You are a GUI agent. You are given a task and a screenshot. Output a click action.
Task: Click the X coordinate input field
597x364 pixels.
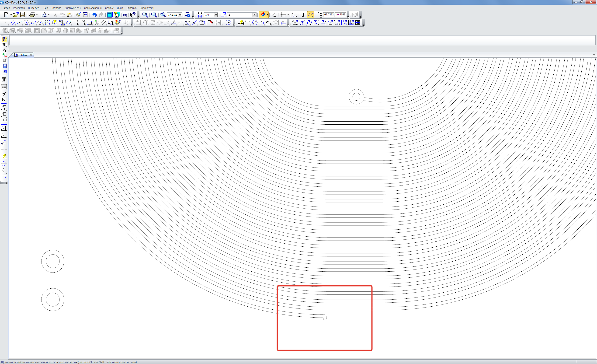[x=329, y=14]
